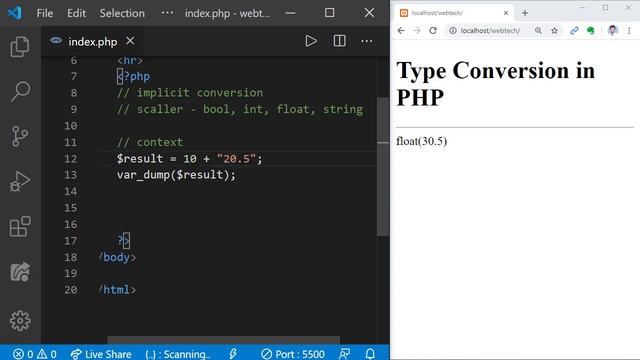The height and width of the screenshot is (360, 640).
Task: Click the float(30.5) output text
Action: coord(422,141)
